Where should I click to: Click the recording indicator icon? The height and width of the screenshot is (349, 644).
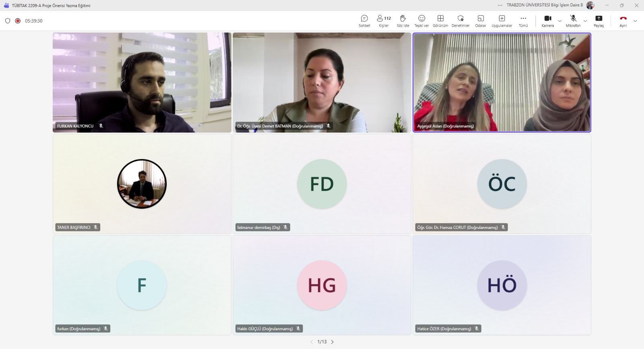tap(18, 21)
